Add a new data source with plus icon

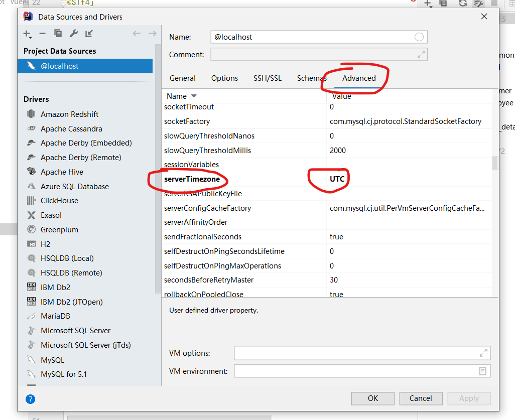point(27,34)
